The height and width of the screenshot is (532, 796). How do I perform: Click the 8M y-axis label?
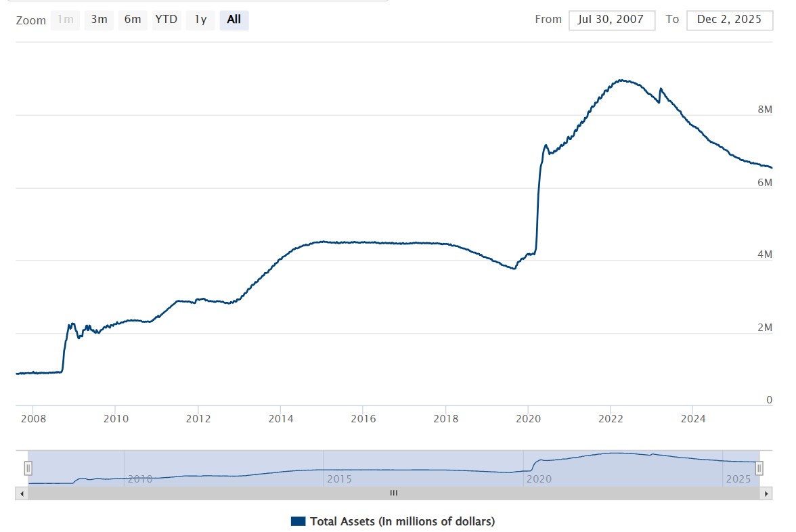point(765,110)
